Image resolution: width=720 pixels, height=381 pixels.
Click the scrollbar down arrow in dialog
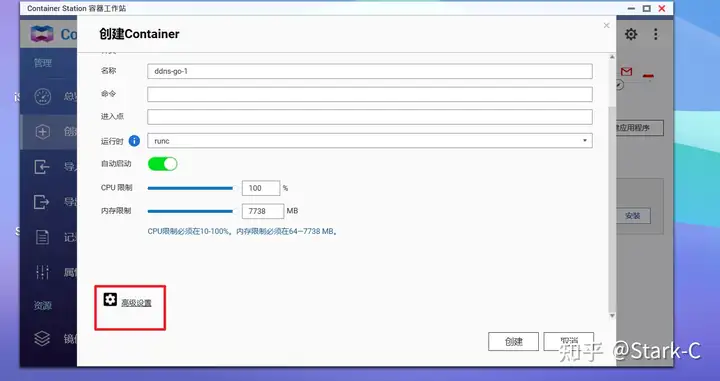[x=612, y=316]
